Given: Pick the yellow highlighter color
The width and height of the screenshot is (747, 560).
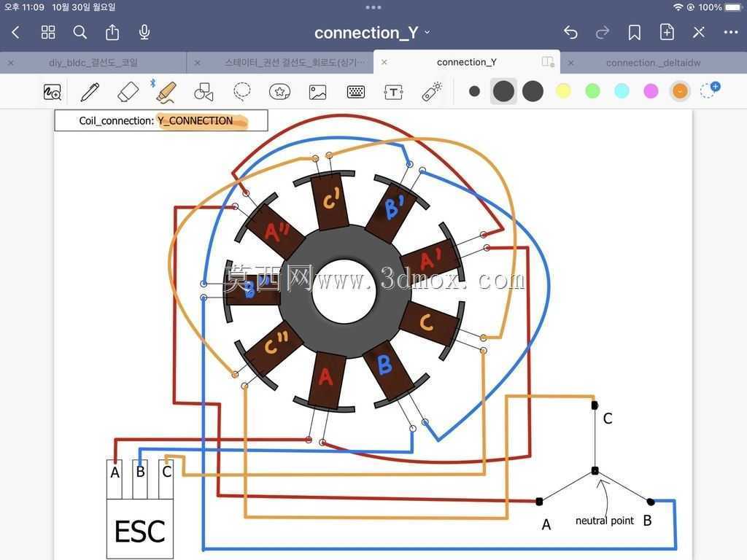Looking at the screenshot, I should click(563, 91).
